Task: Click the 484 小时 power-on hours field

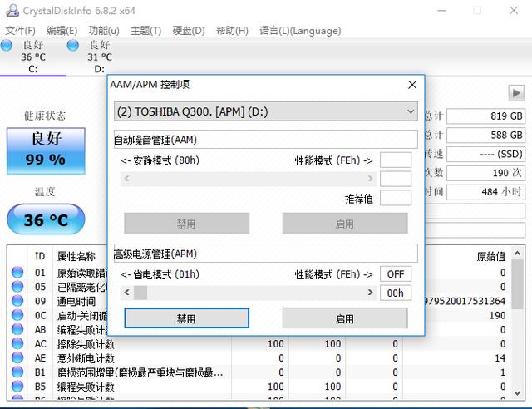Action: [x=485, y=192]
